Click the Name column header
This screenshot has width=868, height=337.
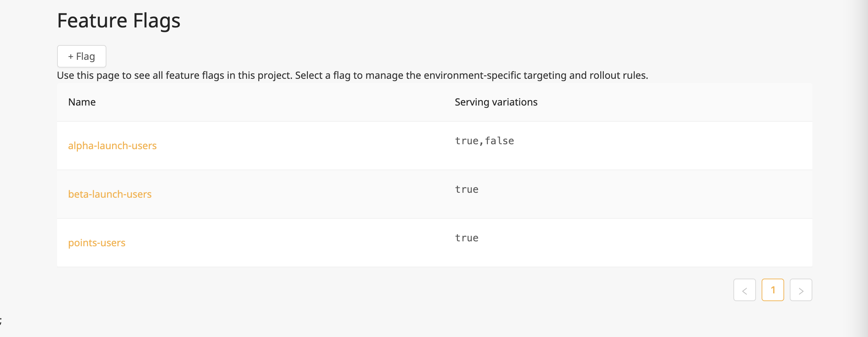82,102
